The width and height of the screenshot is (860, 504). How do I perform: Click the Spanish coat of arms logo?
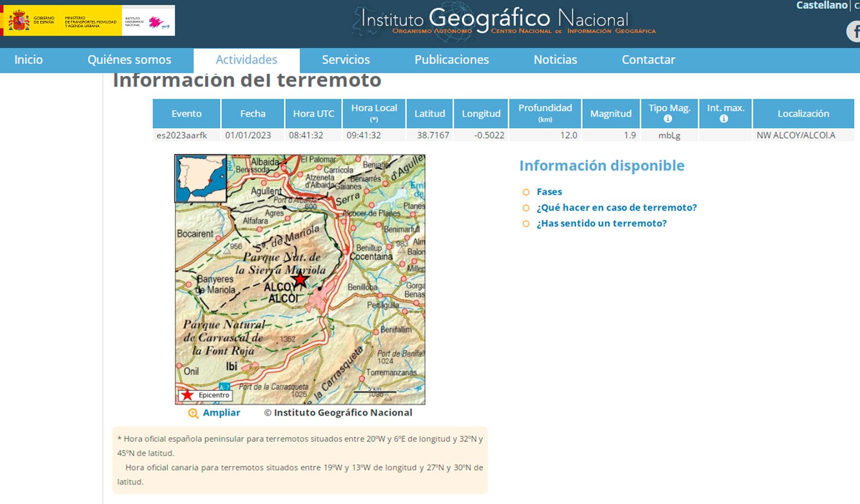coord(18,20)
